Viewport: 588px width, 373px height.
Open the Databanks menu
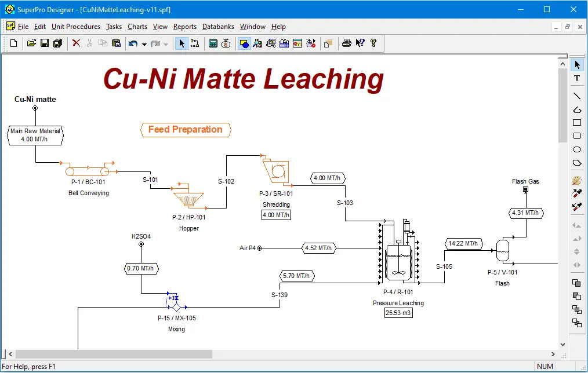(x=218, y=27)
